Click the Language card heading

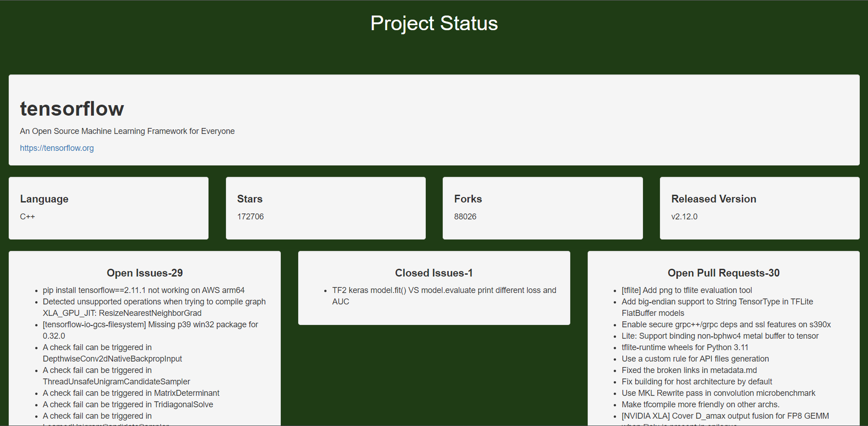tap(44, 199)
